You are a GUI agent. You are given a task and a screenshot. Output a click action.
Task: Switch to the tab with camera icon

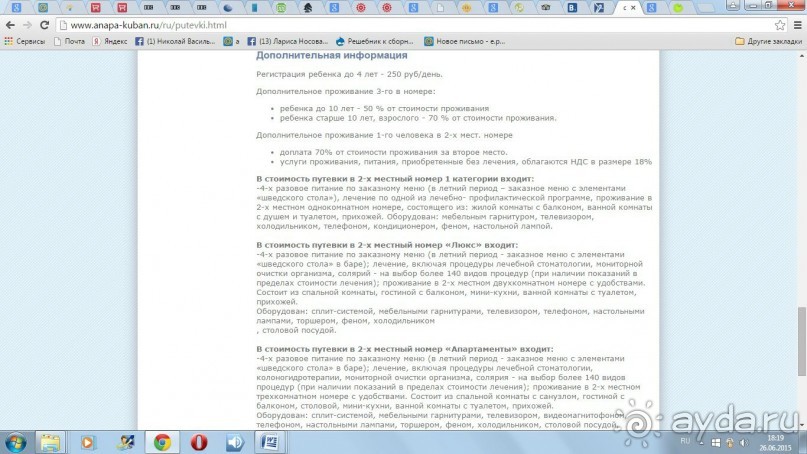tap(546, 8)
